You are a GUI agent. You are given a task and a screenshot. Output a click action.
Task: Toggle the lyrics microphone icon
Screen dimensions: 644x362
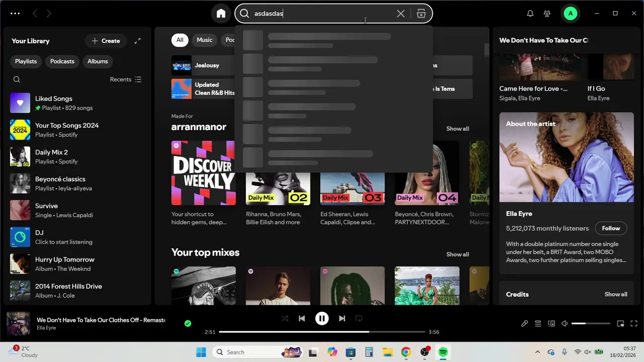524,324
